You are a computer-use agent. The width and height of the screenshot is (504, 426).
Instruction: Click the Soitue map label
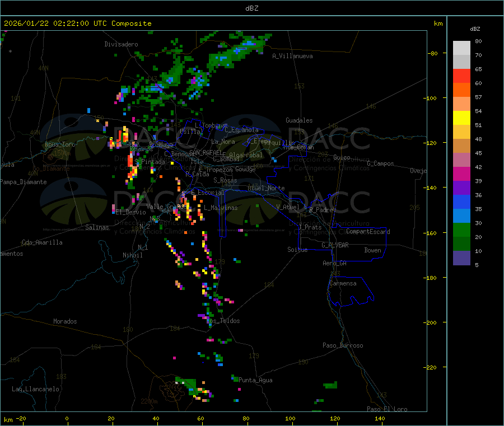pyautogui.click(x=297, y=250)
